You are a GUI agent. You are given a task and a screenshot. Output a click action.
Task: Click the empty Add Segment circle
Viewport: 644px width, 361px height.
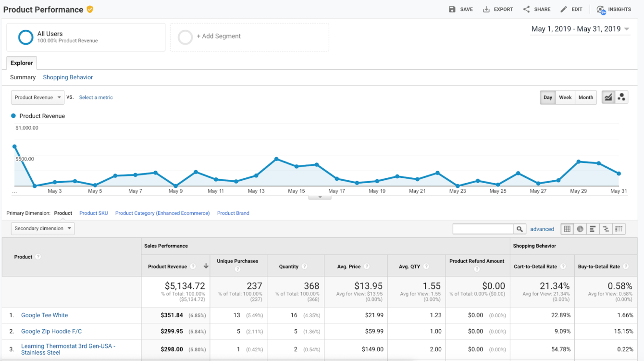click(x=185, y=37)
